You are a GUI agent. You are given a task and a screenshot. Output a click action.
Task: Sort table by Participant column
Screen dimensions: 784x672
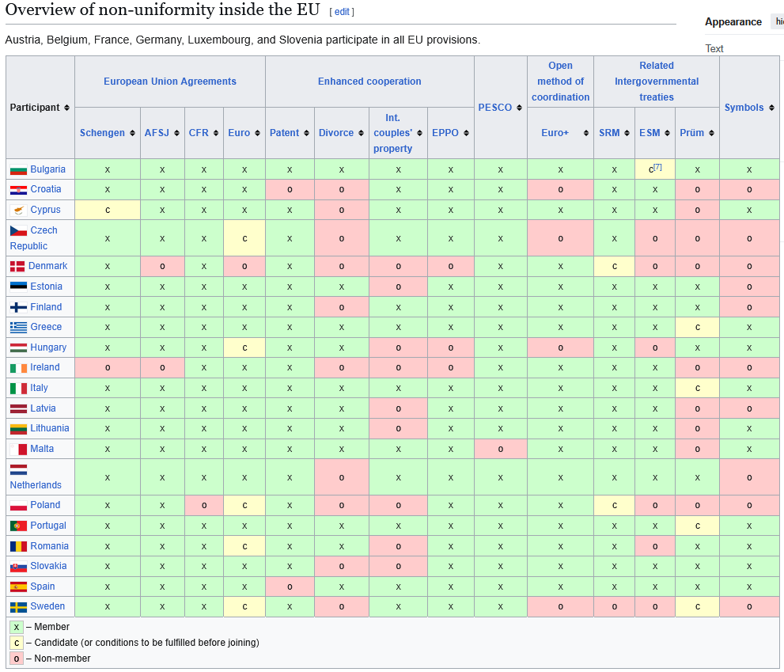[66, 108]
